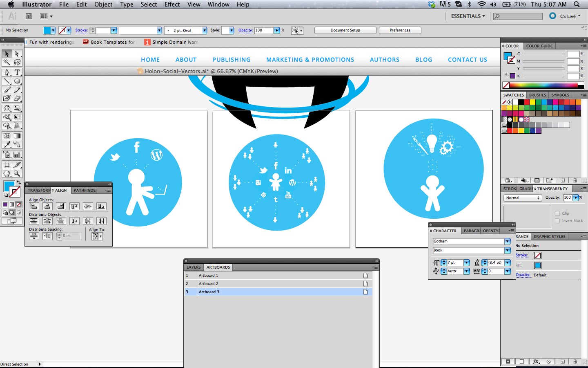Open the CS Live dropdown
The height and width of the screenshot is (368, 588).
point(570,16)
